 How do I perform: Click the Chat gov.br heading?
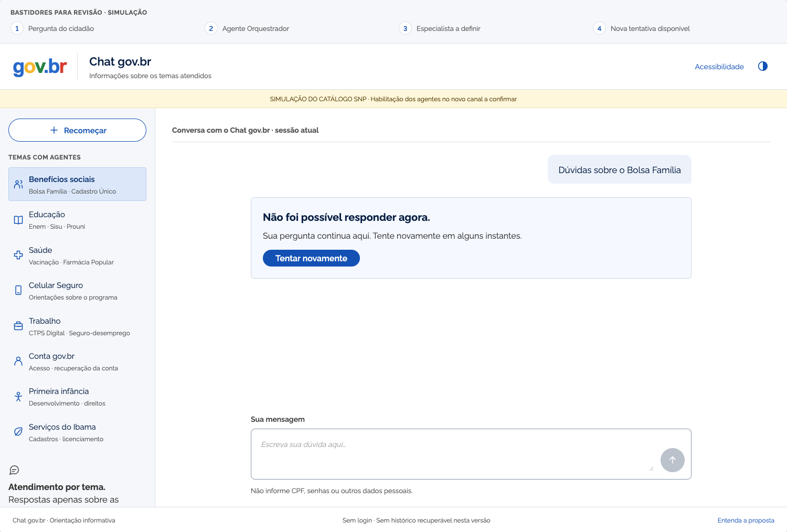(x=120, y=61)
